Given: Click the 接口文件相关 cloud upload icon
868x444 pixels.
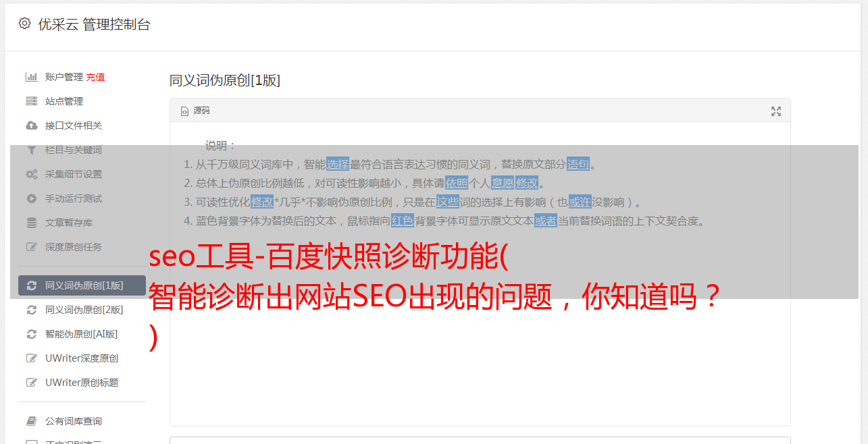Looking at the screenshot, I should (31, 126).
